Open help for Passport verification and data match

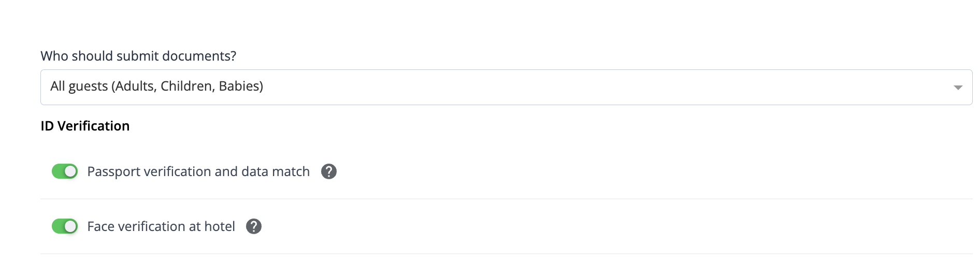329,171
